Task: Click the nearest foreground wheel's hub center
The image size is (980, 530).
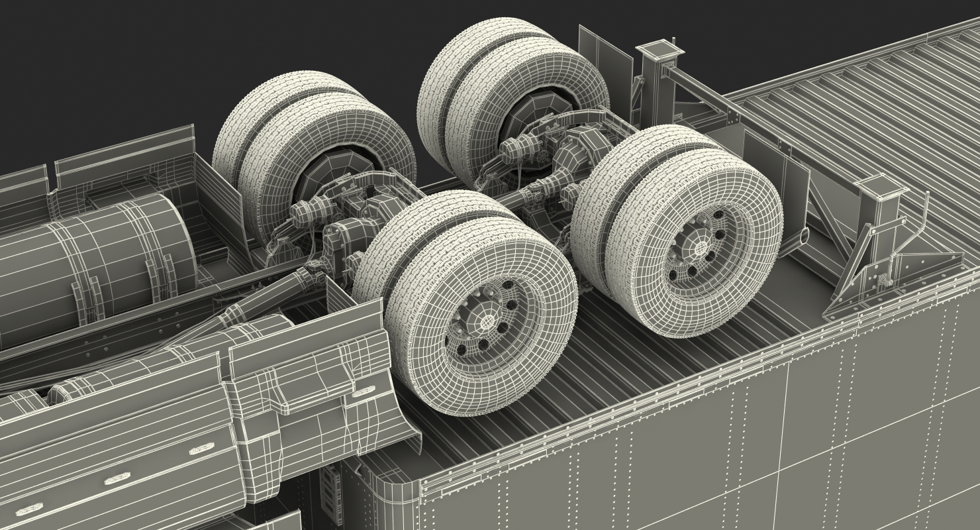Action: click(x=487, y=321)
